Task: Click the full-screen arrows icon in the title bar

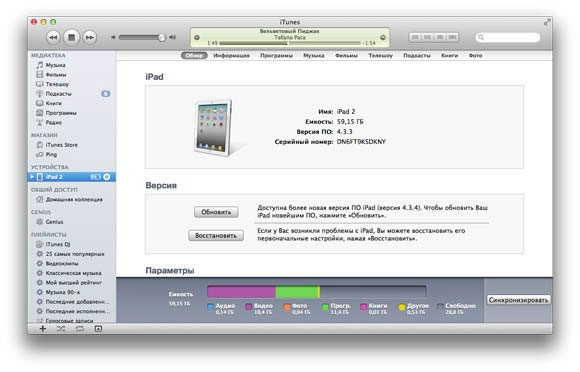Action: click(x=547, y=22)
